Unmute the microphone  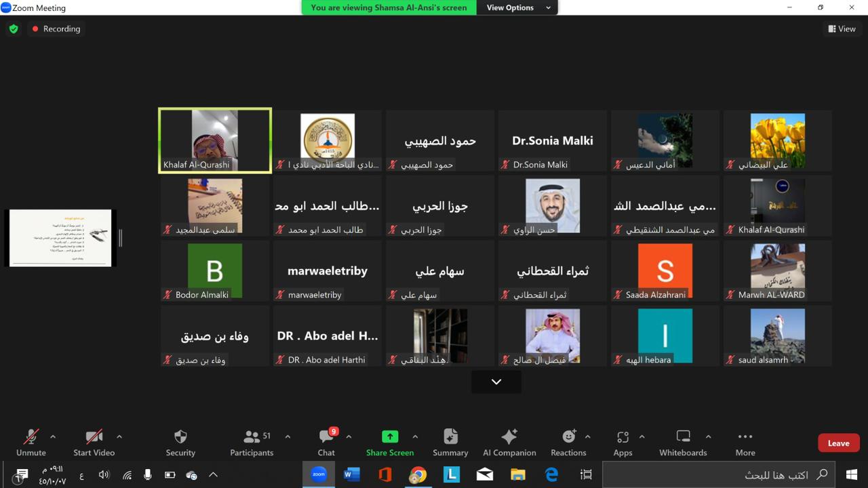[x=31, y=442]
